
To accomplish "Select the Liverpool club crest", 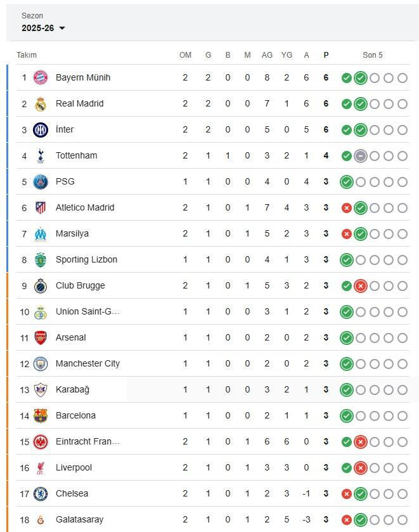I will 41,467.
